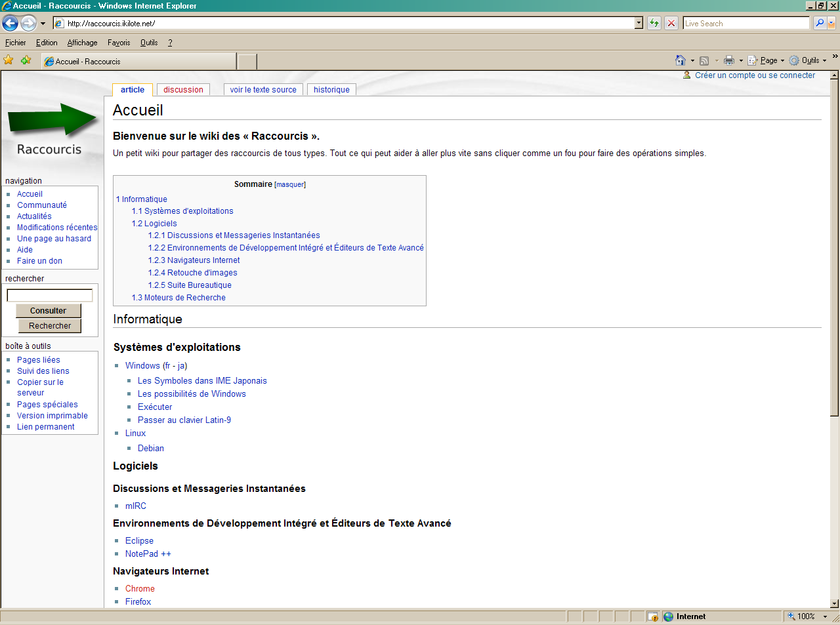Refresh the page with the green arrows
Viewport: 840px width, 625px height.
tap(654, 23)
